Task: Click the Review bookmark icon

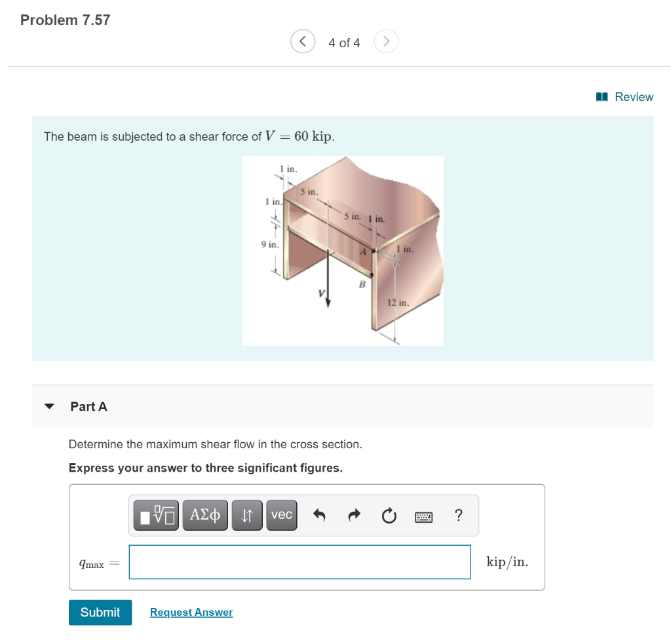Action: coord(601,96)
